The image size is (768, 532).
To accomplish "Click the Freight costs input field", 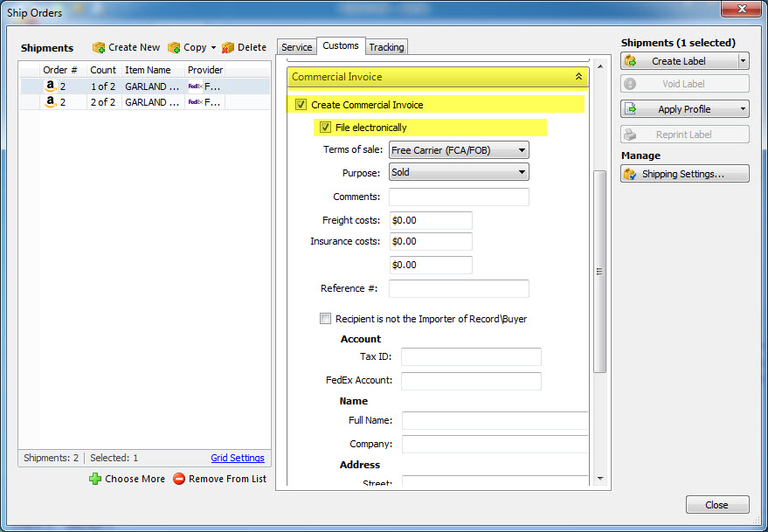I will pyautogui.click(x=430, y=220).
